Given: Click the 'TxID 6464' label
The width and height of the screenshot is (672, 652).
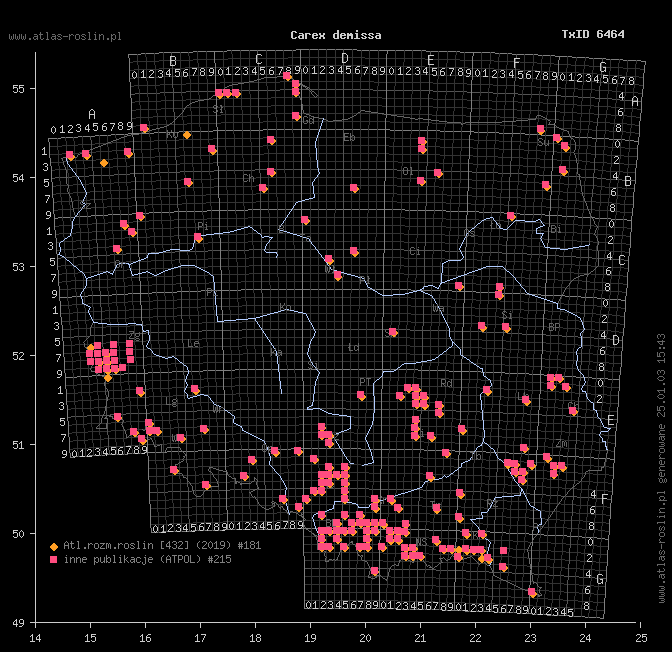Looking at the screenshot, I should [593, 34].
